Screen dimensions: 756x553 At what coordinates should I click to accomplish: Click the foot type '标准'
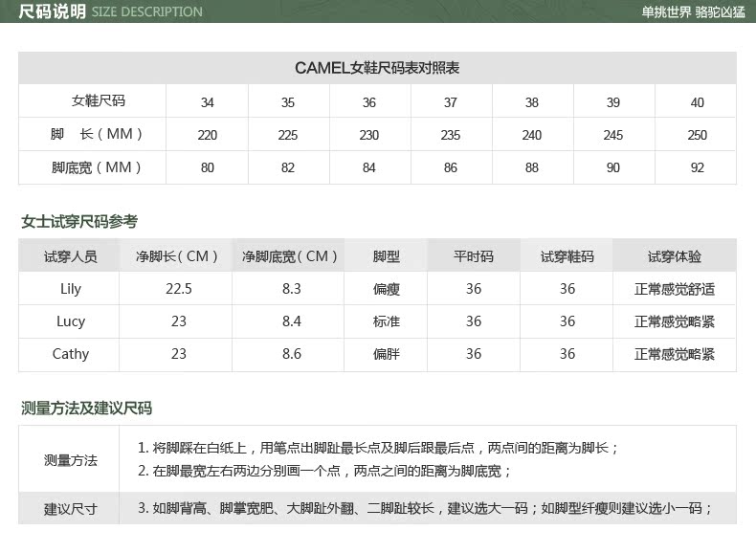click(387, 321)
